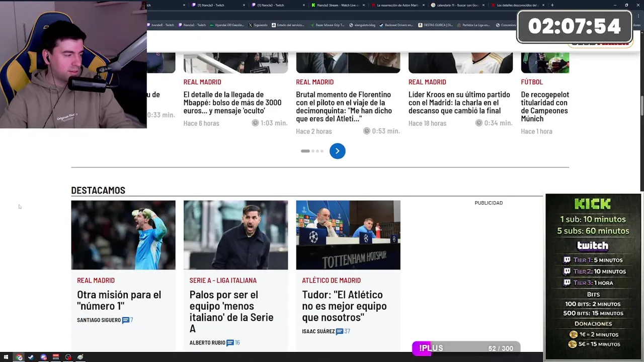Open Discord from the taskbar

[x=44, y=357]
